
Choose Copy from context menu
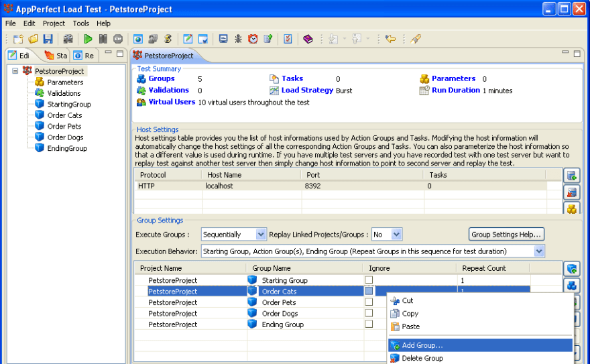[480, 313]
